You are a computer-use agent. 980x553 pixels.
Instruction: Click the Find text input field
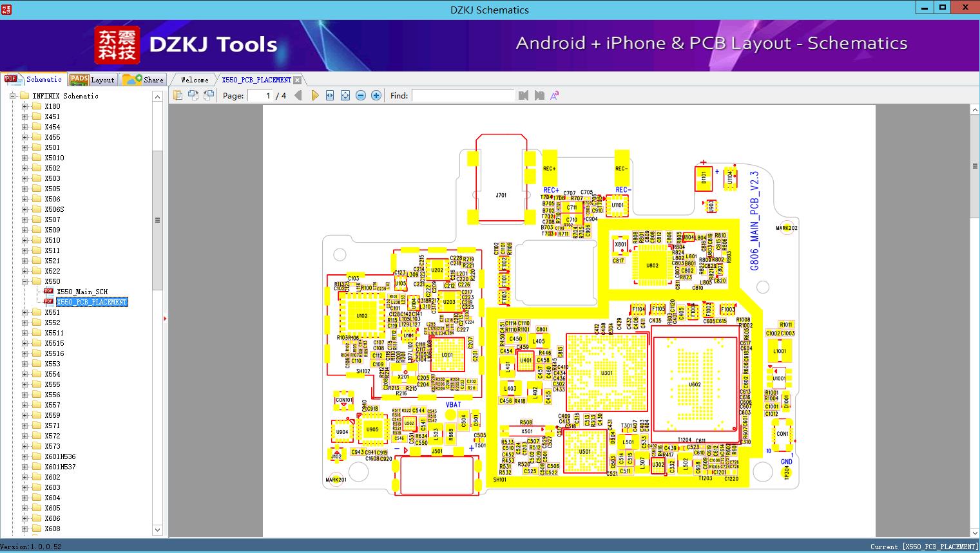463,95
